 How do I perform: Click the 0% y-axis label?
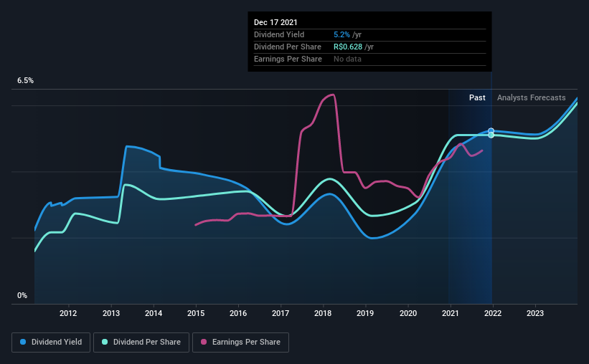(x=22, y=296)
